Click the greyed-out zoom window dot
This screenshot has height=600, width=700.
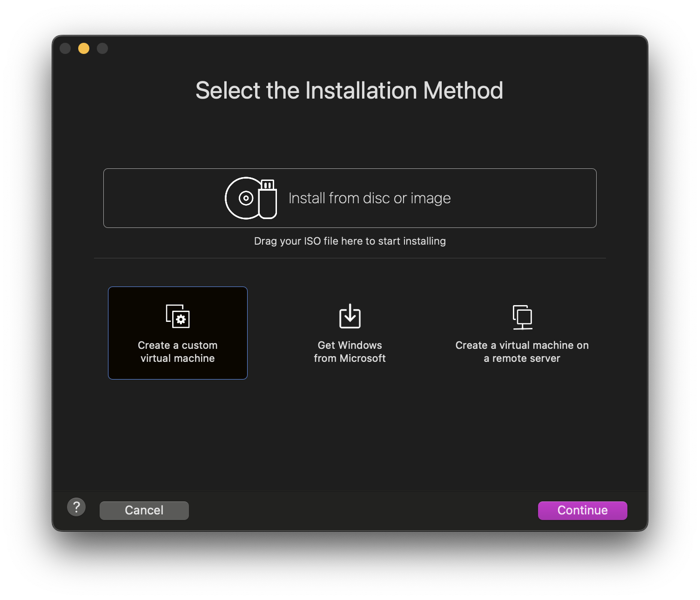tap(102, 48)
